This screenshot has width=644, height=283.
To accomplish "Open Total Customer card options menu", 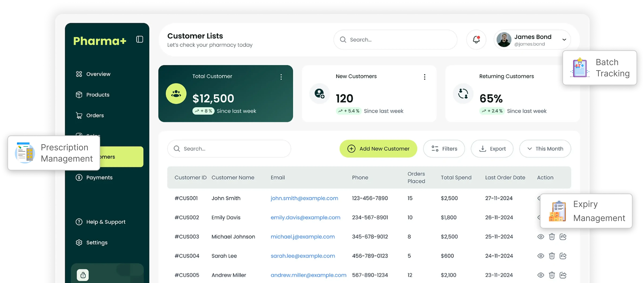I will pyautogui.click(x=281, y=77).
